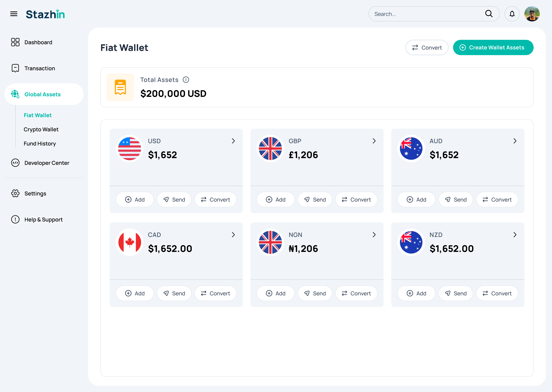Open Crypto Wallet submenu item

pyautogui.click(x=41, y=129)
